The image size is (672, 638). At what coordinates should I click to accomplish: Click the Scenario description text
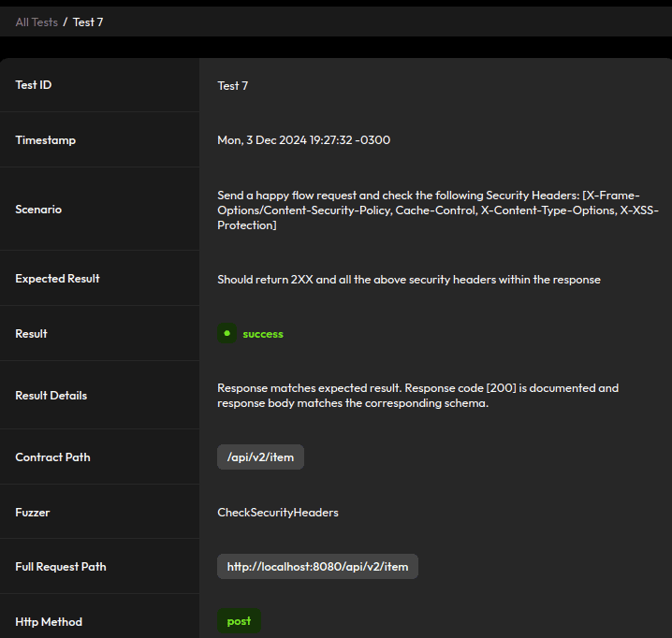click(437, 210)
